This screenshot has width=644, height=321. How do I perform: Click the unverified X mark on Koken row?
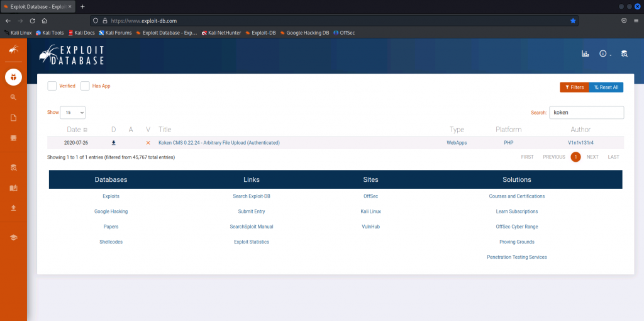[x=148, y=143]
